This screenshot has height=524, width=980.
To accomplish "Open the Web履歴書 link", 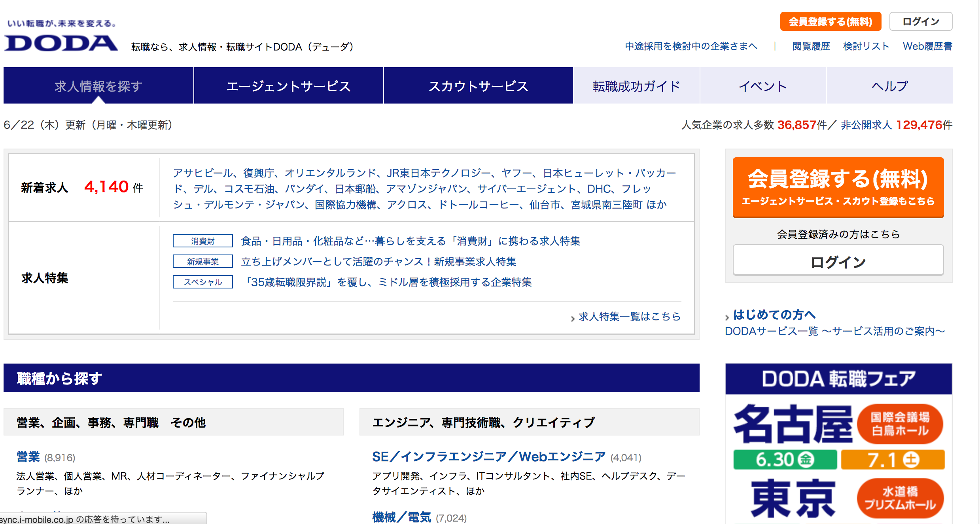I will (x=927, y=46).
